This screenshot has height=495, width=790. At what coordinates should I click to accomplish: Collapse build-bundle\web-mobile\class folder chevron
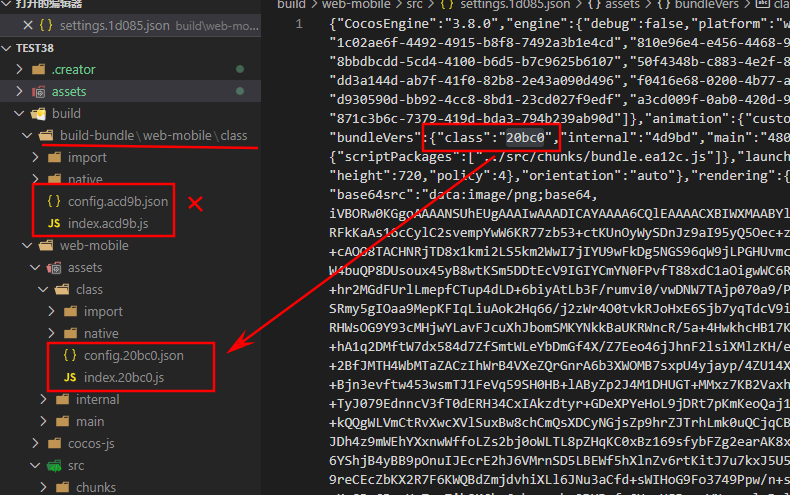tap(27, 136)
